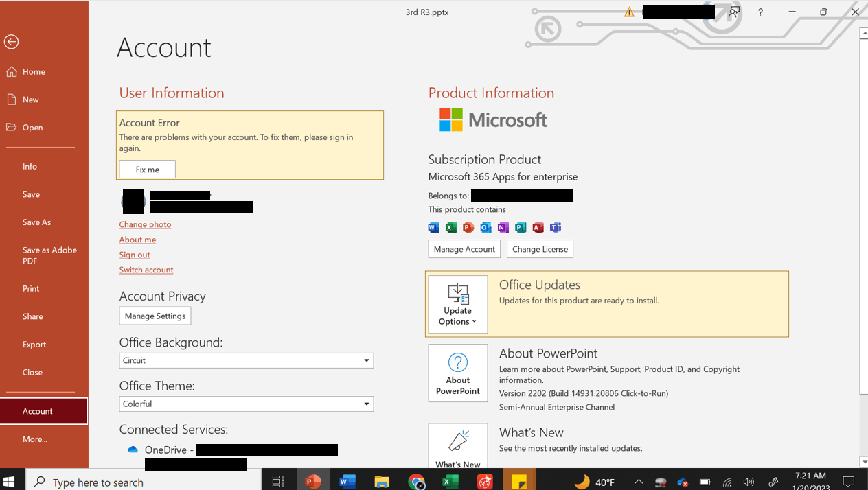
Task: Click the battery icon in system tray
Action: coord(705,482)
